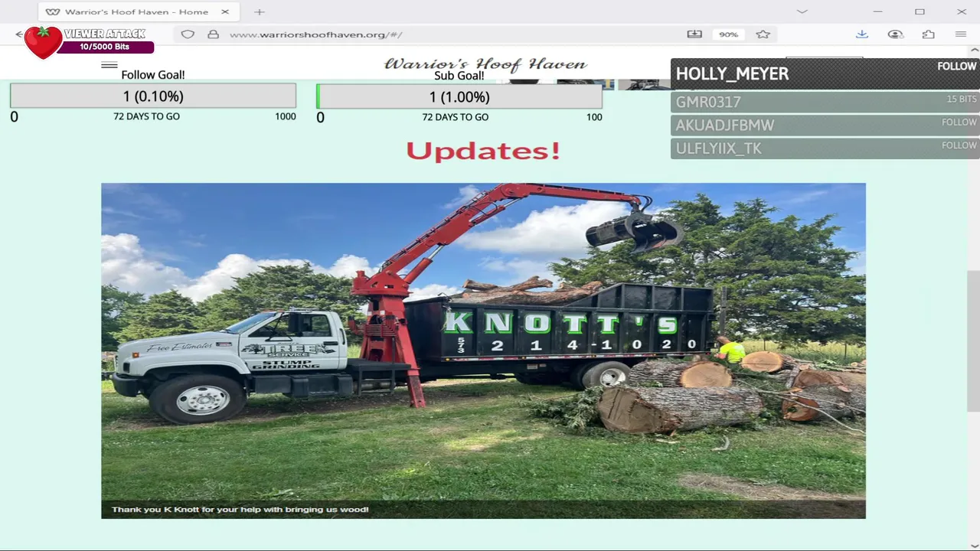Image resolution: width=980 pixels, height=551 pixels.
Task: Click the ULFLYIIX_TK follow entry
Action: tap(825, 148)
